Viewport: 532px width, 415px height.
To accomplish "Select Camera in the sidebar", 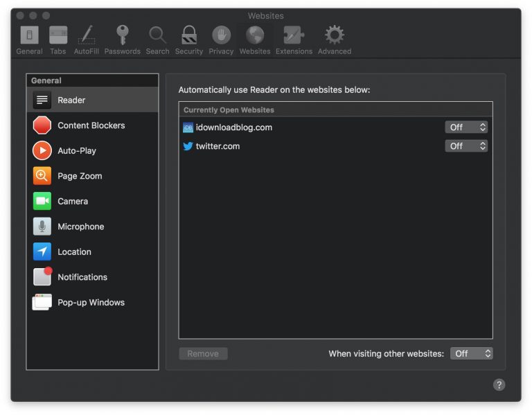I will 92,201.
